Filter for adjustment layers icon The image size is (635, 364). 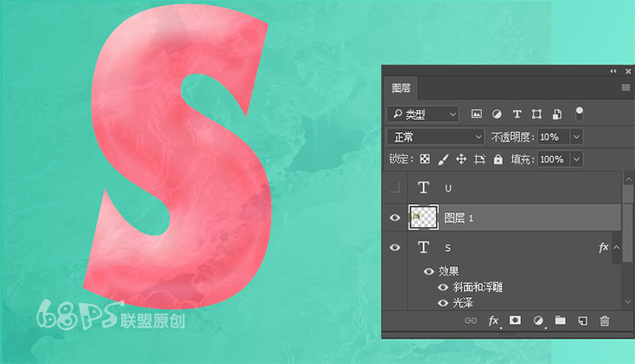[x=497, y=114]
